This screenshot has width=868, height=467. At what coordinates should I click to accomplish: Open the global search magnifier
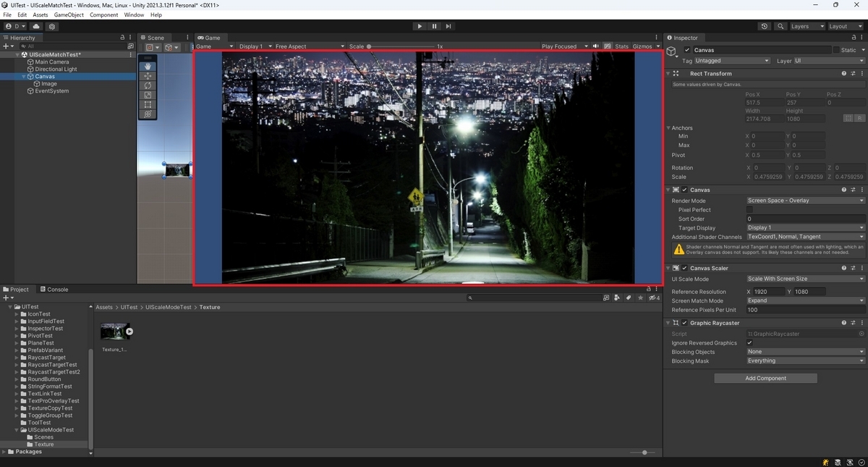pyautogui.click(x=780, y=26)
